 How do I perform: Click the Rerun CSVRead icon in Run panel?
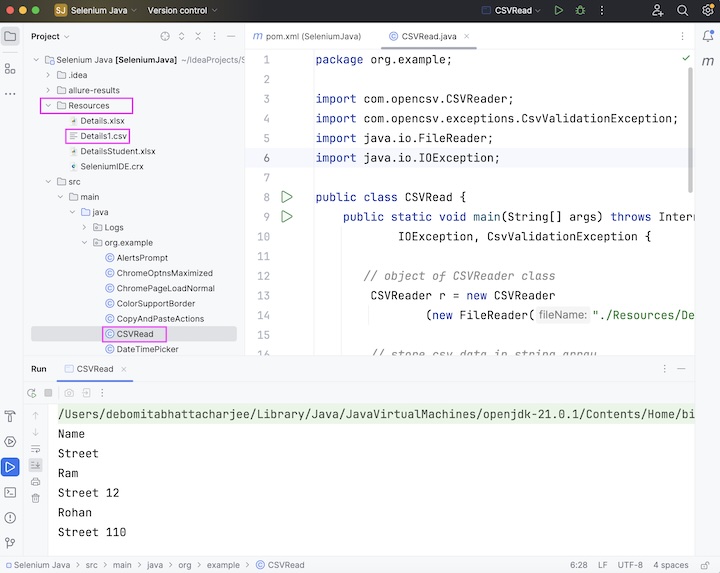[x=32, y=393]
